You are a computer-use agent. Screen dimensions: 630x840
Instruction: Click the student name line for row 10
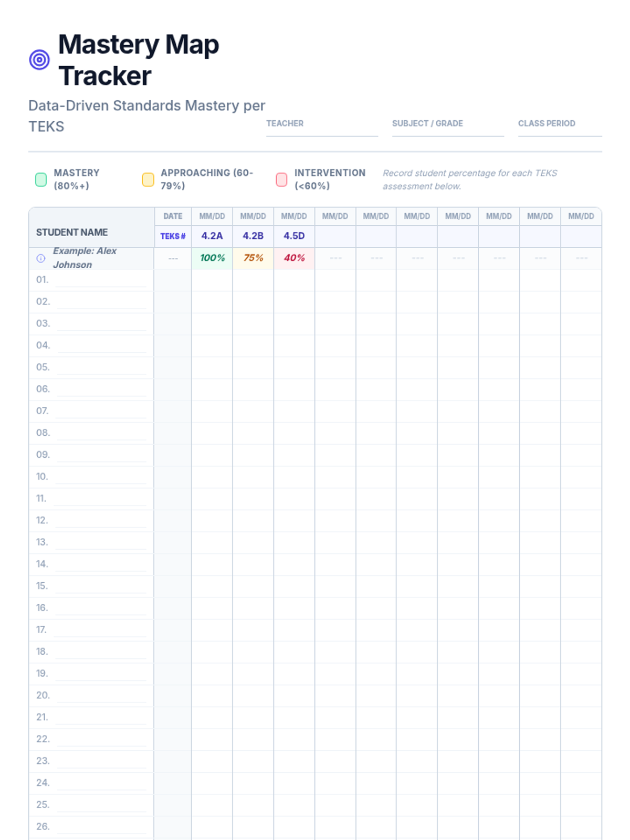101,478
